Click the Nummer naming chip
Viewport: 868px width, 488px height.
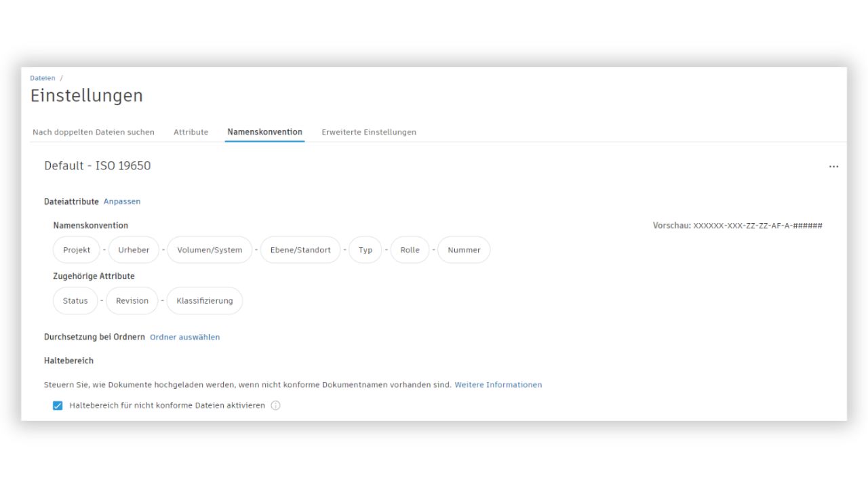click(x=464, y=250)
